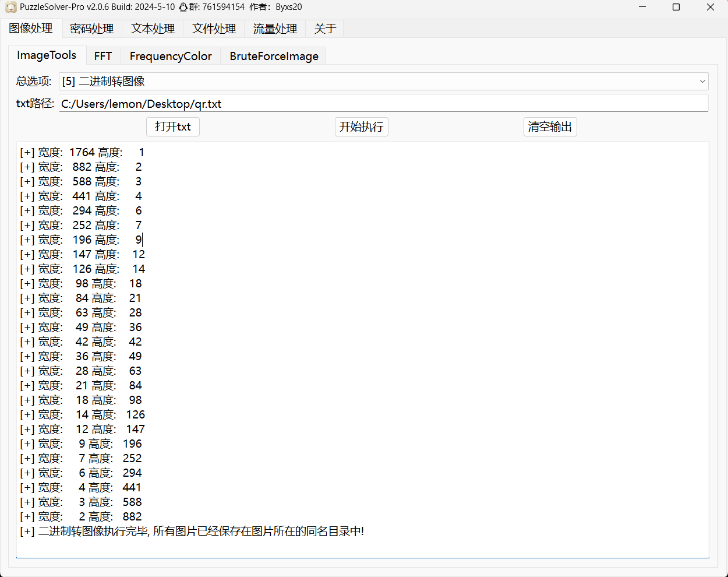Click output line 宽度 98 高度 18
Viewport: 728px width, 577px height.
[x=81, y=284]
